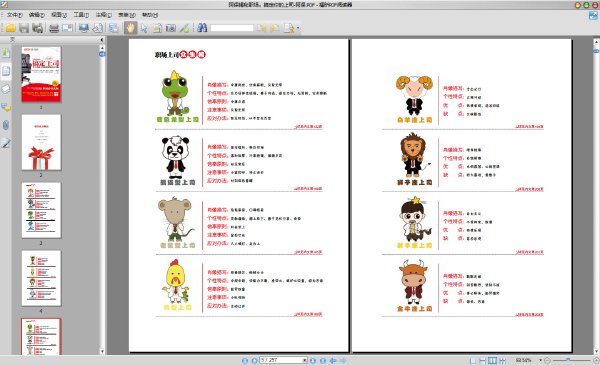The width and height of the screenshot is (600, 365).
Task: Open page 1 cover thumbnail
Action: (x=41, y=74)
